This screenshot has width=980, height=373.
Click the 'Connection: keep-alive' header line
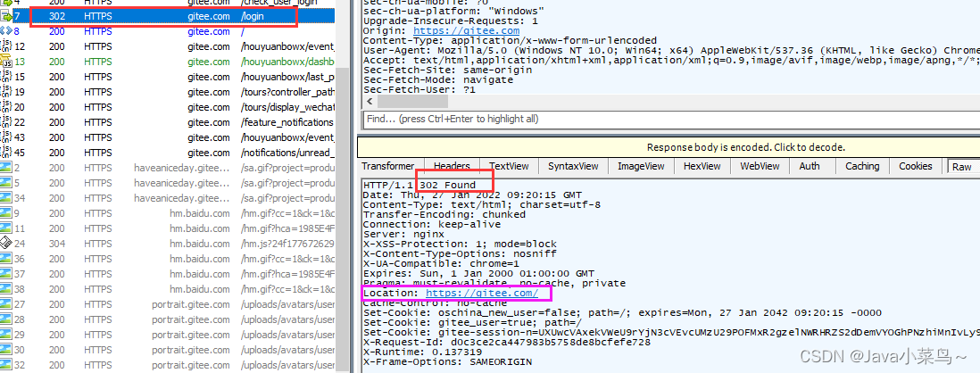(431, 224)
